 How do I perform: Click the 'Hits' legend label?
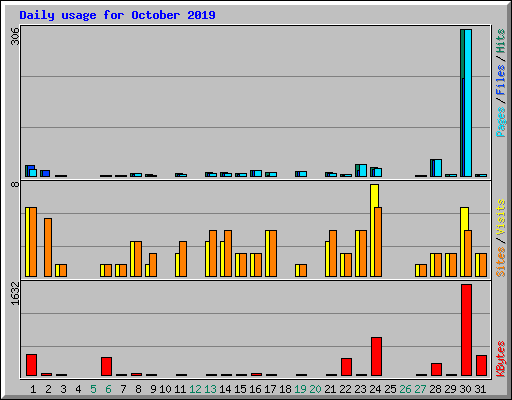pyautogui.click(x=501, y=41)
